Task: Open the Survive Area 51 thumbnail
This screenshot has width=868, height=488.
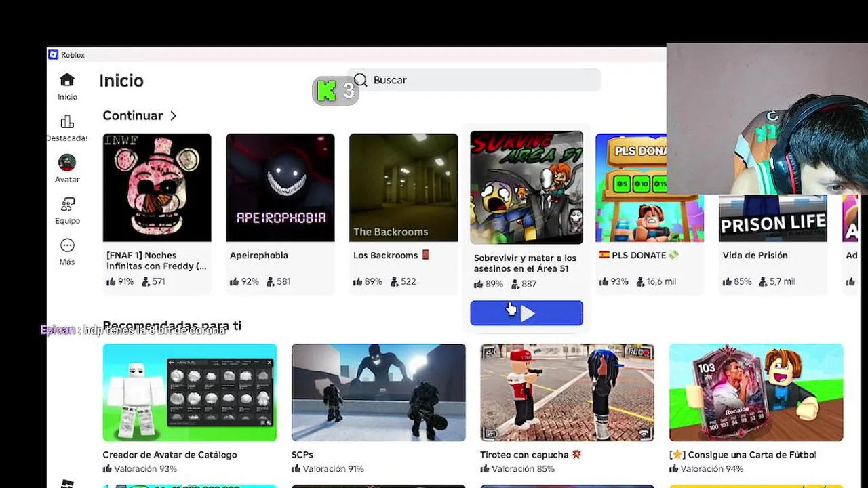Action: tap(526, 188)
